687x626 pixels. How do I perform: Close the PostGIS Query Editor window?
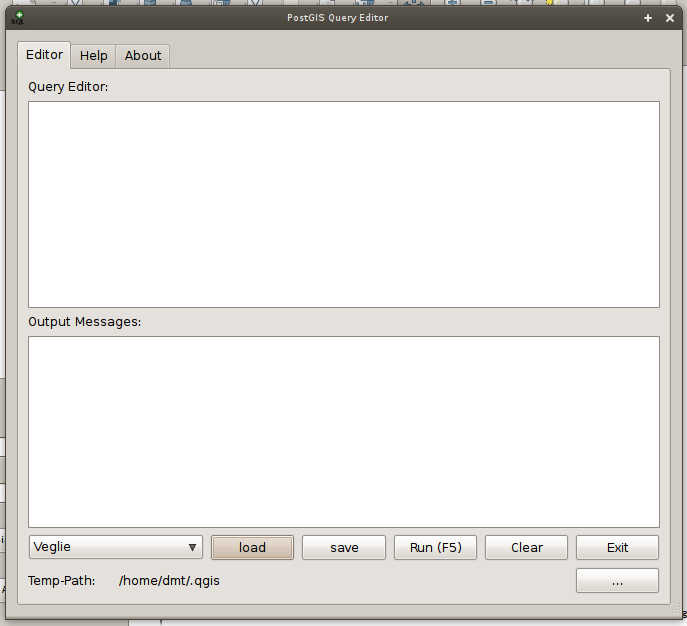pos(670,18)
